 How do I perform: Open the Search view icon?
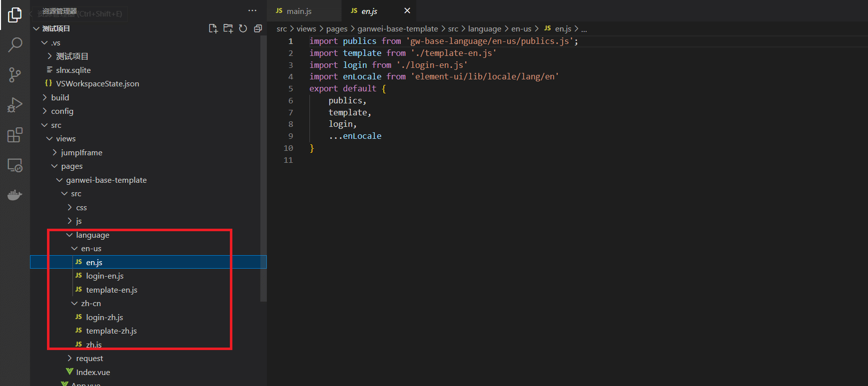pos(15,45)
